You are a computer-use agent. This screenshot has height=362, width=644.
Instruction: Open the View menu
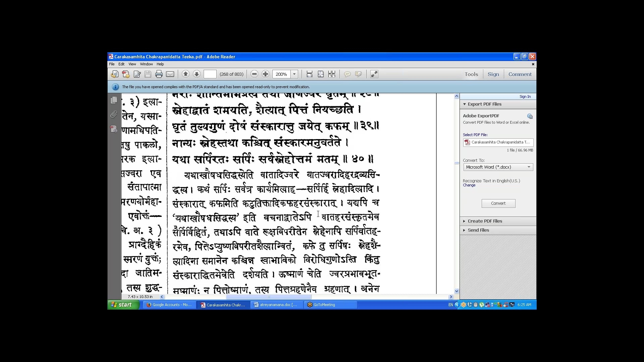[132, 64]
